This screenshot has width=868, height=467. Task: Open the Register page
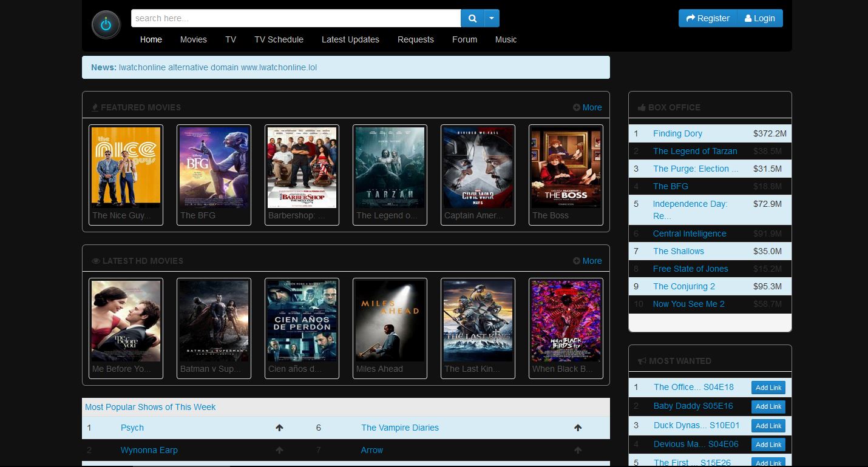tap(708, 18)
